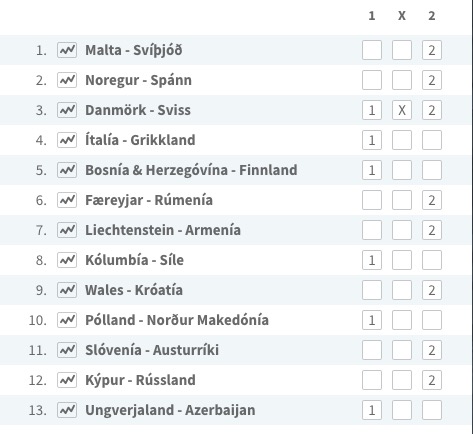Tick empty 1 box for Slóvenía - Austurríki
473x434 pixels.
(372, 350)
